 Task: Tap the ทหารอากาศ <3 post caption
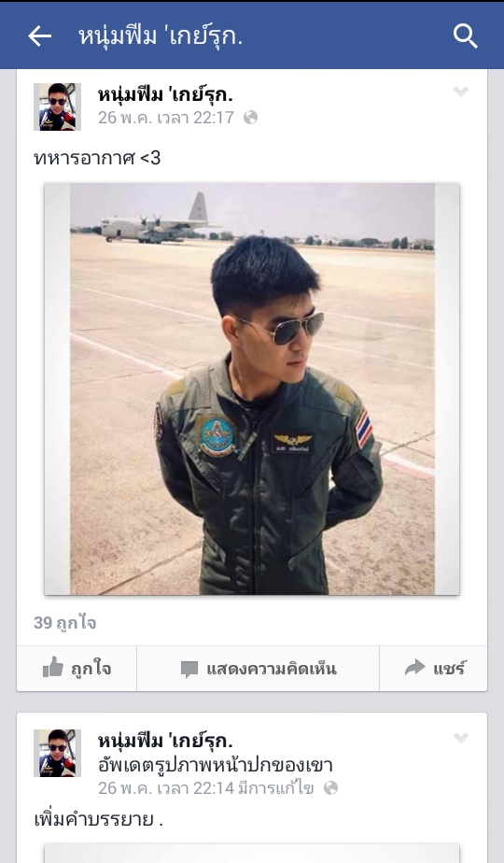point(97,158)
